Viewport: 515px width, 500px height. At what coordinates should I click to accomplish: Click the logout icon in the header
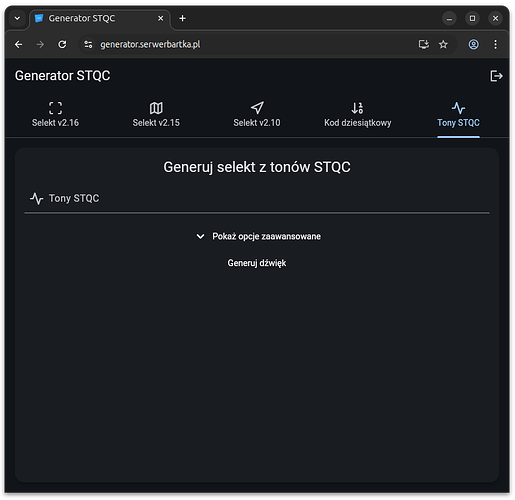click(496, 76)
